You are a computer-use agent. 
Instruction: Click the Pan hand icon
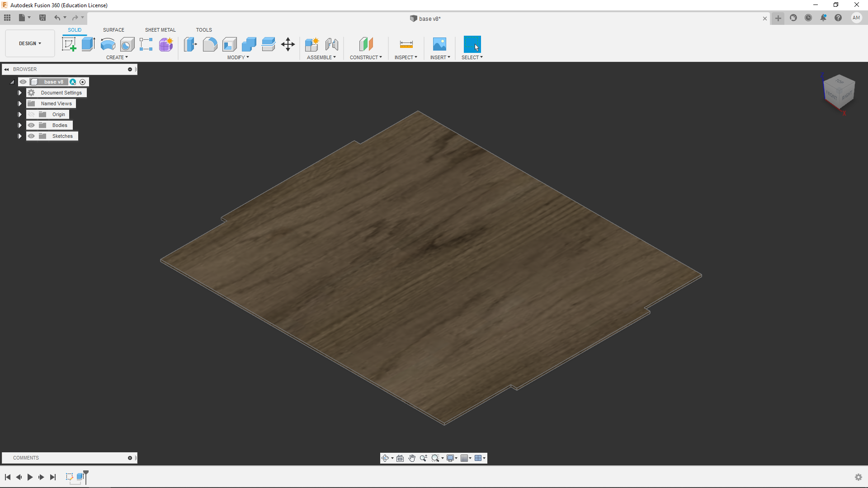pyautogui.click(x=412, y=458)
